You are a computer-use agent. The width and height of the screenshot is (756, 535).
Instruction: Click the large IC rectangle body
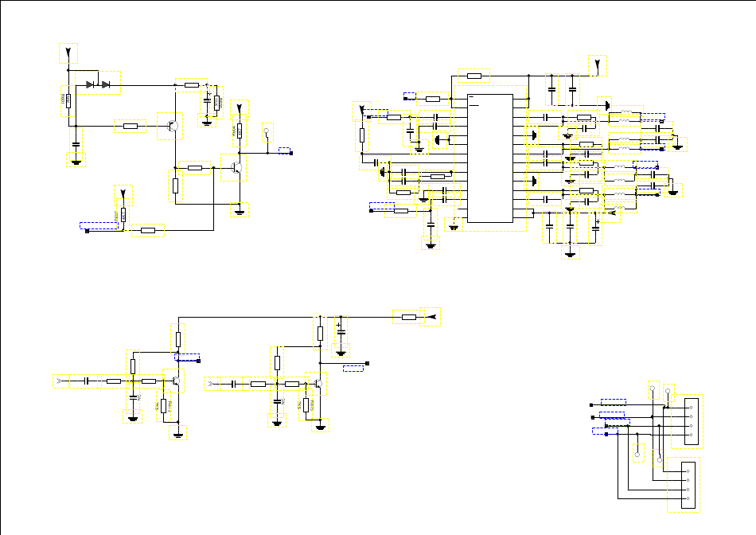(x=490, y=158)
